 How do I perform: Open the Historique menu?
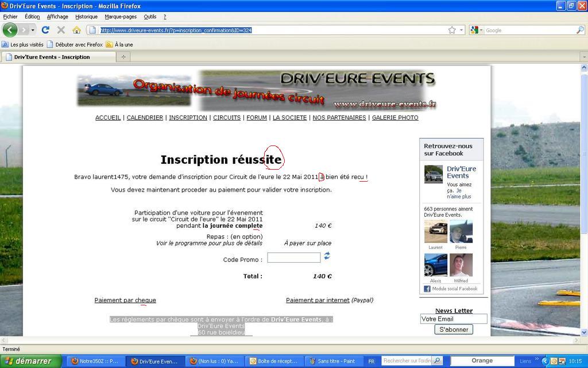pos(86,17)
